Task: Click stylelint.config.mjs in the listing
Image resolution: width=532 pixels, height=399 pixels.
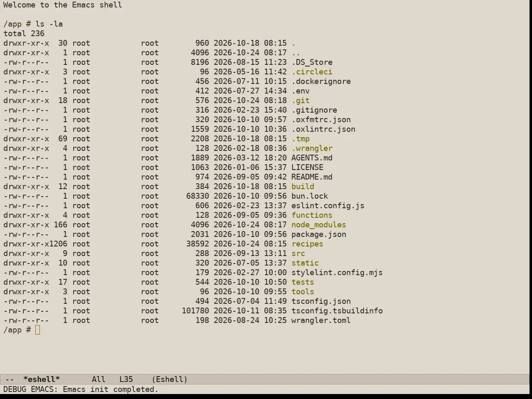Action: click(337, 273)
